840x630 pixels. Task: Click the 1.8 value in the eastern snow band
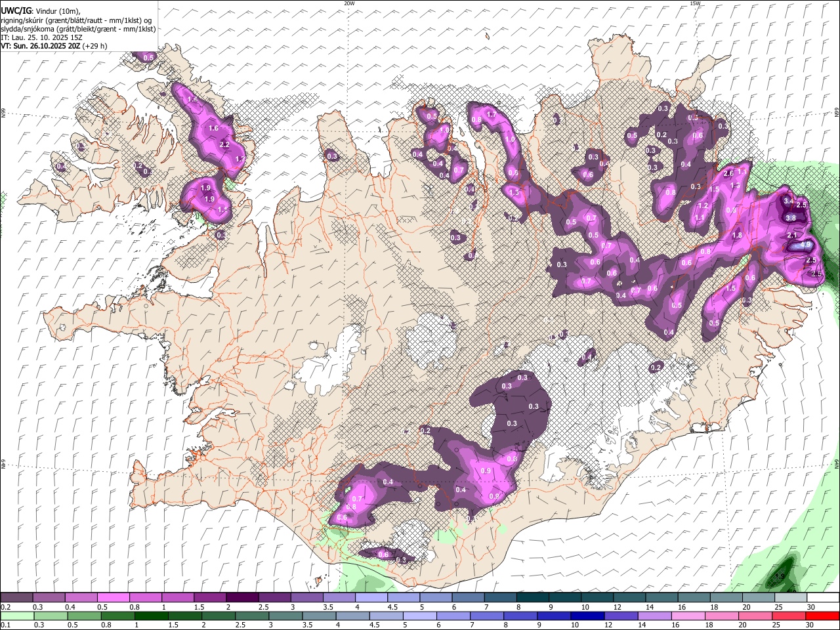point(737,236)
